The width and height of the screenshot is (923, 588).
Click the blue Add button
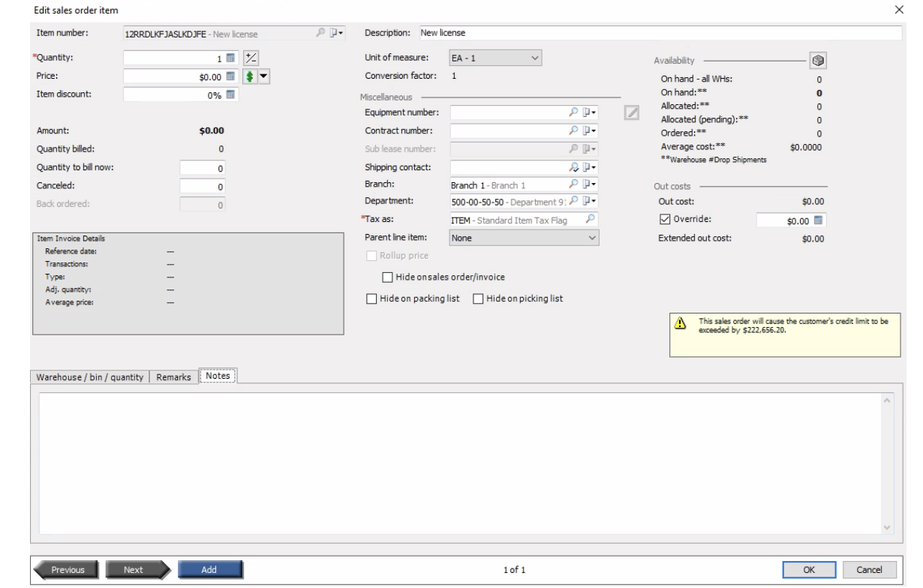[x=209, y=569]
